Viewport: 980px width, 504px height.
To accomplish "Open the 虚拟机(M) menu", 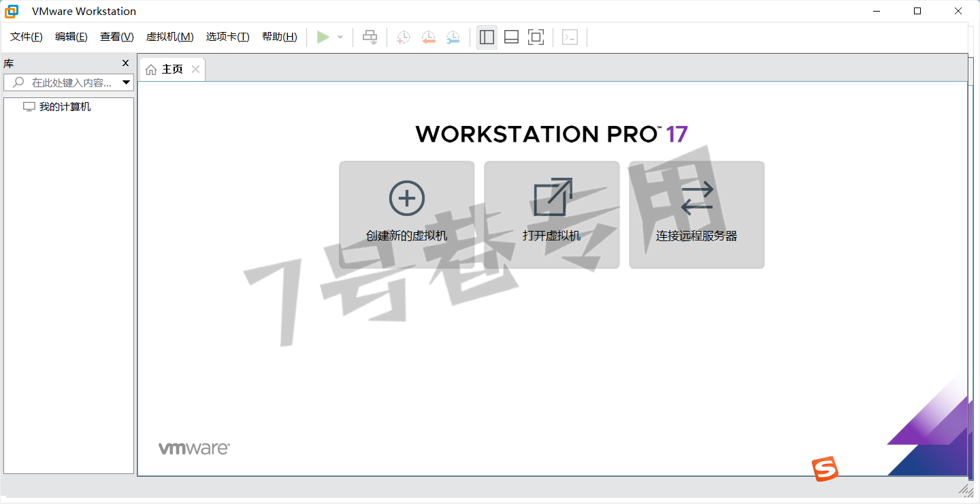I will 170,37.
